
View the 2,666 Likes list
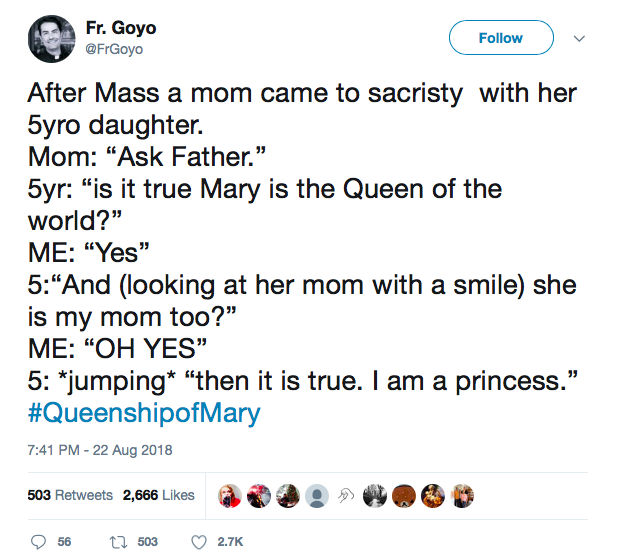coord(158,494)
